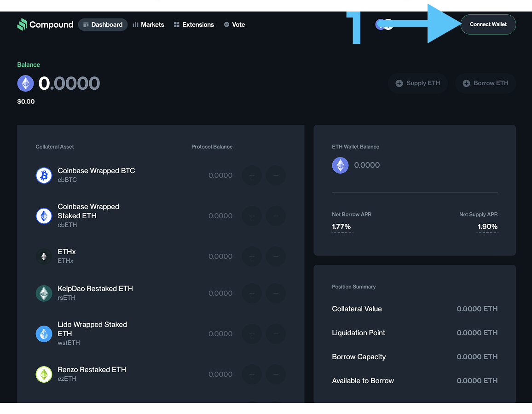Click the minus icon for Coinbase Wrapped BTC
Screen dimensions: 532x414
tap(276, 175)
